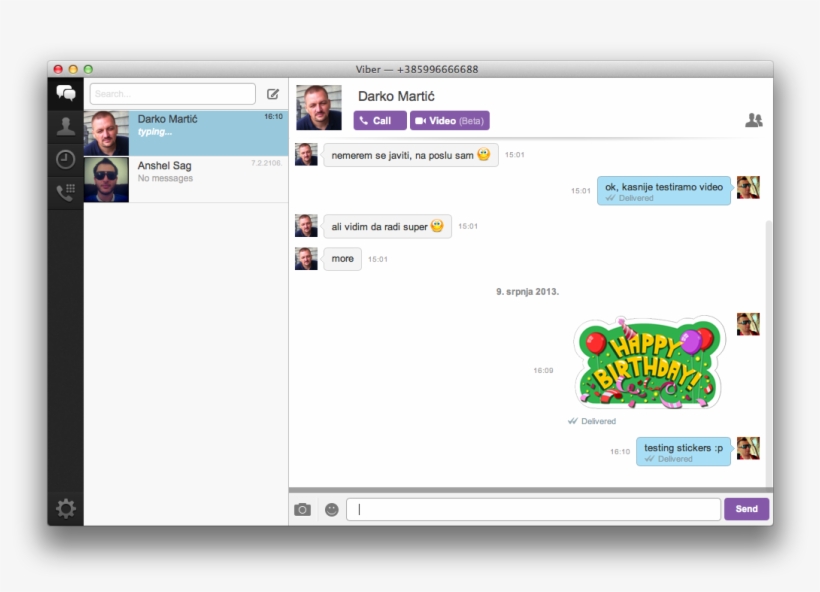Start a voice call with Darko Martić
Viewport: 820px width, 592px height.
pos(378,120)
